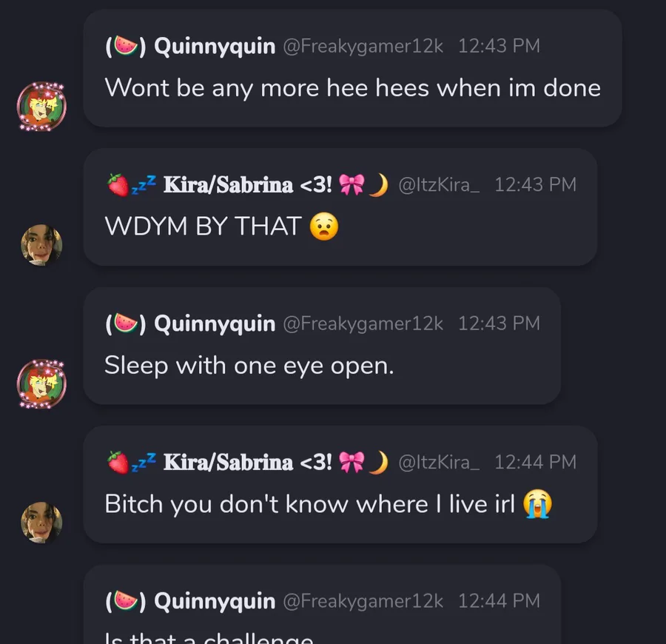Image resolution: width=666 pixels, height=644 pixels.
Task: Click Quinnyquin display name in 12:44 PM message
Action: (x=215, y=602)
